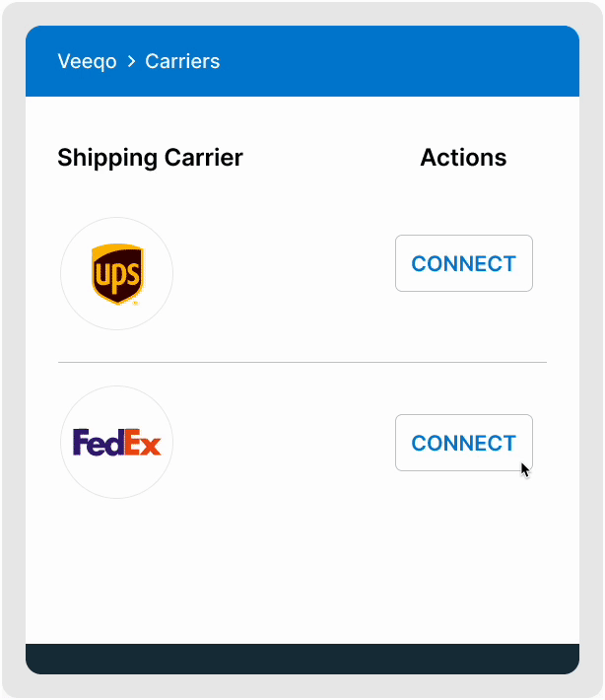Connect the UPS carrier
The image size is (605, 700).
[x=464, y=263]
